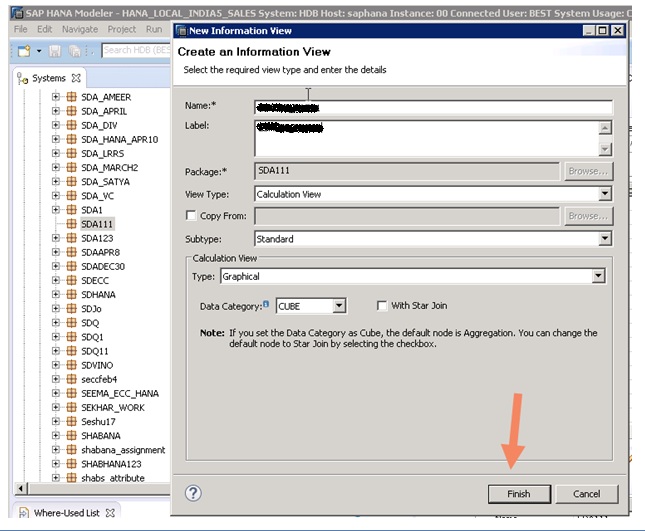645x531 pixels.
Task: Select the shabana_assignment tree item
Action: [123, 450]
